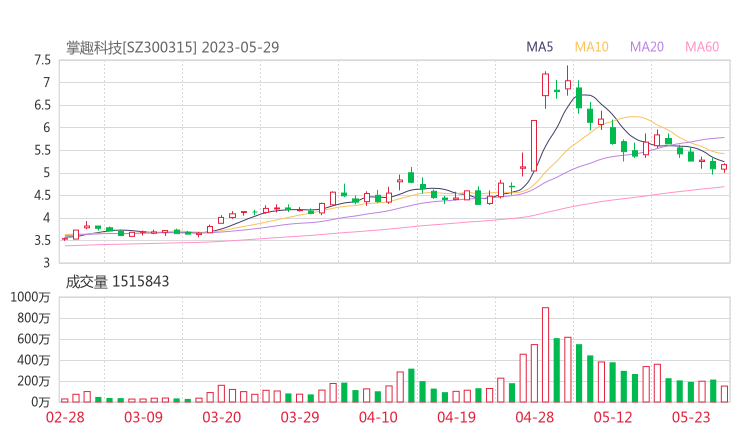
Task: Select the 03-29 date axis label
Action: pos(300,417)
